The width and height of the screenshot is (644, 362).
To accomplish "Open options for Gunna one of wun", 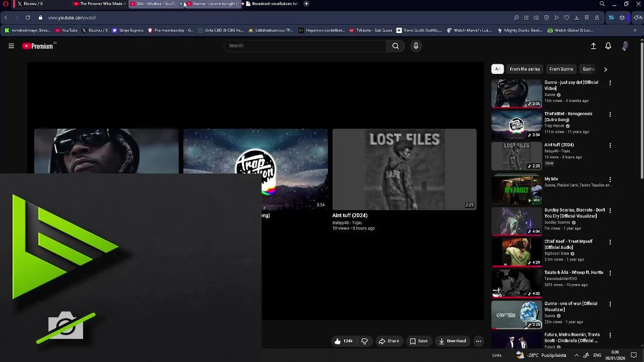I will 610,304.
